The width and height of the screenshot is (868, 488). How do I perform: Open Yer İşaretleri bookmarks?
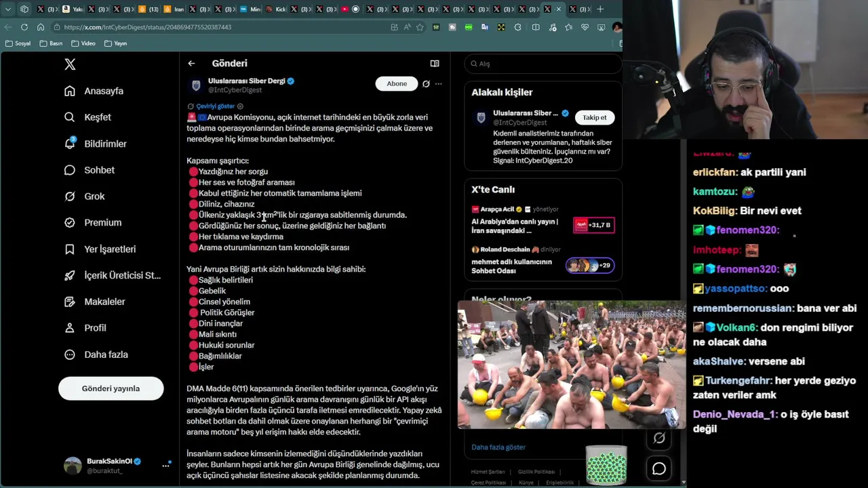[100, 249]
